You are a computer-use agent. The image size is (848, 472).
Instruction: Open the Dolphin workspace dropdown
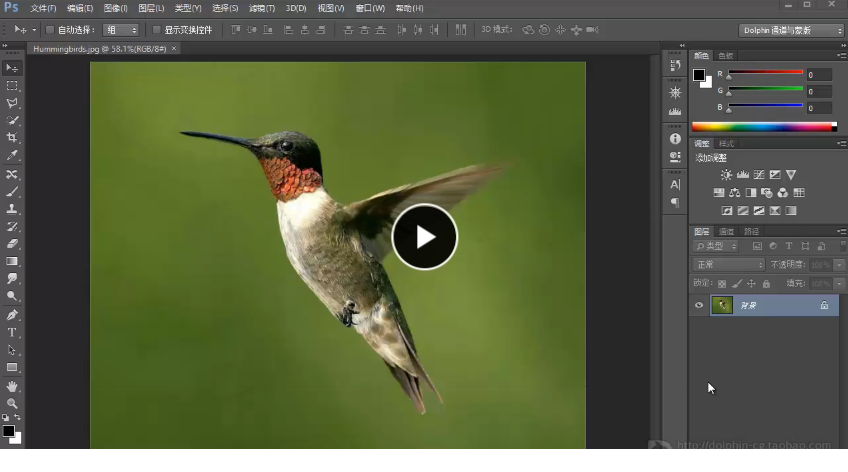791,30
